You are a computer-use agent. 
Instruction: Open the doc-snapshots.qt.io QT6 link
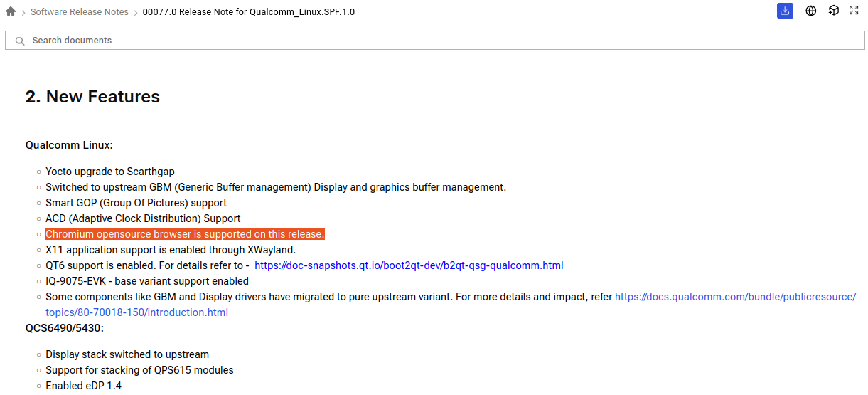point(409,265)
